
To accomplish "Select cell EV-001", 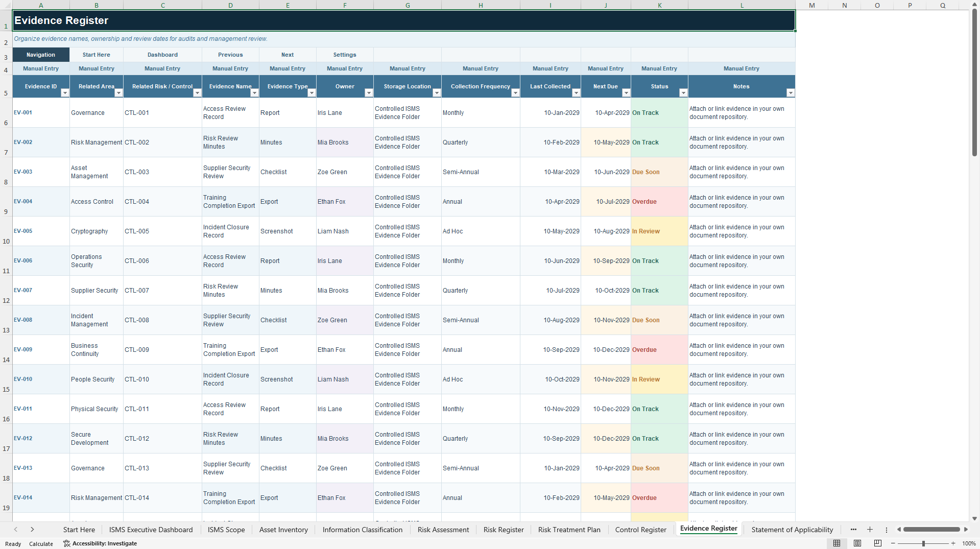I will point(41,113).
